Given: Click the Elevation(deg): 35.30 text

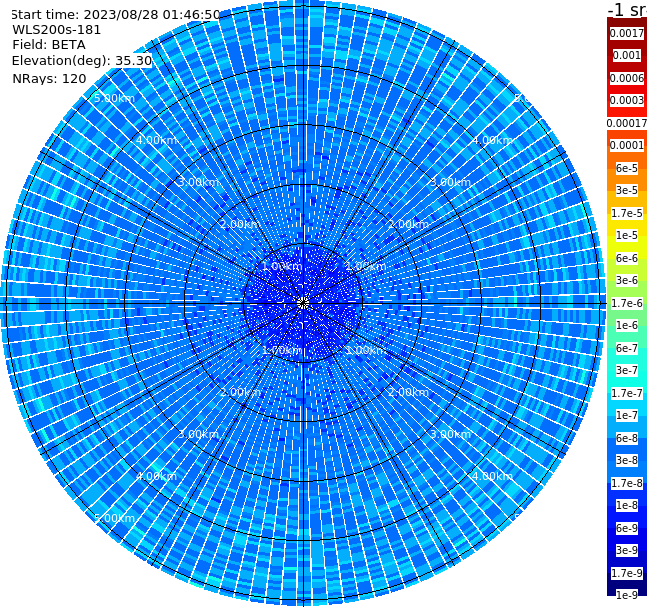Looking at the screenshot, I should coord(82,61).
